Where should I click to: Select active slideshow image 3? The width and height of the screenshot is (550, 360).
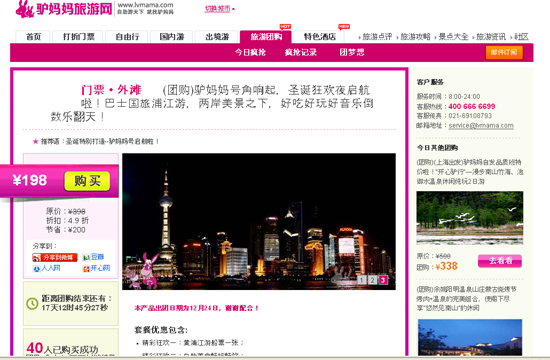[x=383, y=280]
